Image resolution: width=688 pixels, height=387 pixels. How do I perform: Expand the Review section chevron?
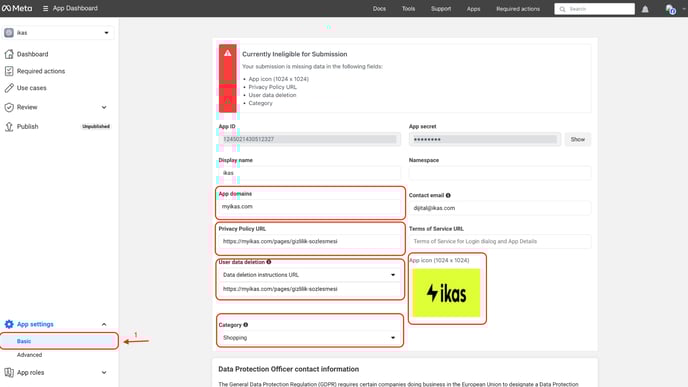coord(104,107)
